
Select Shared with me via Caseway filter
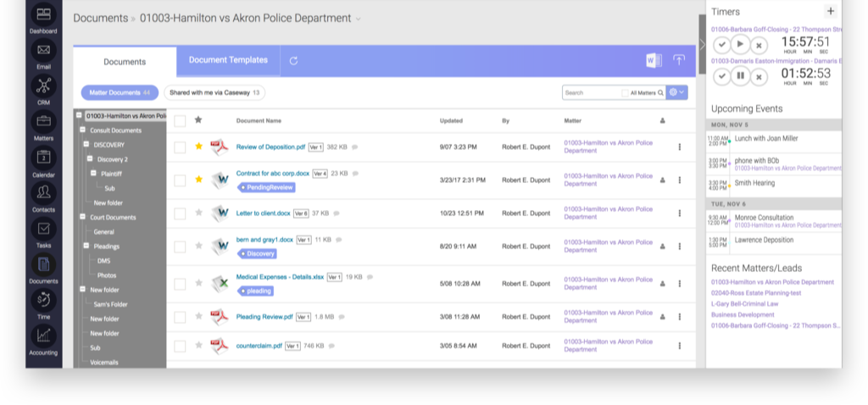214,93
